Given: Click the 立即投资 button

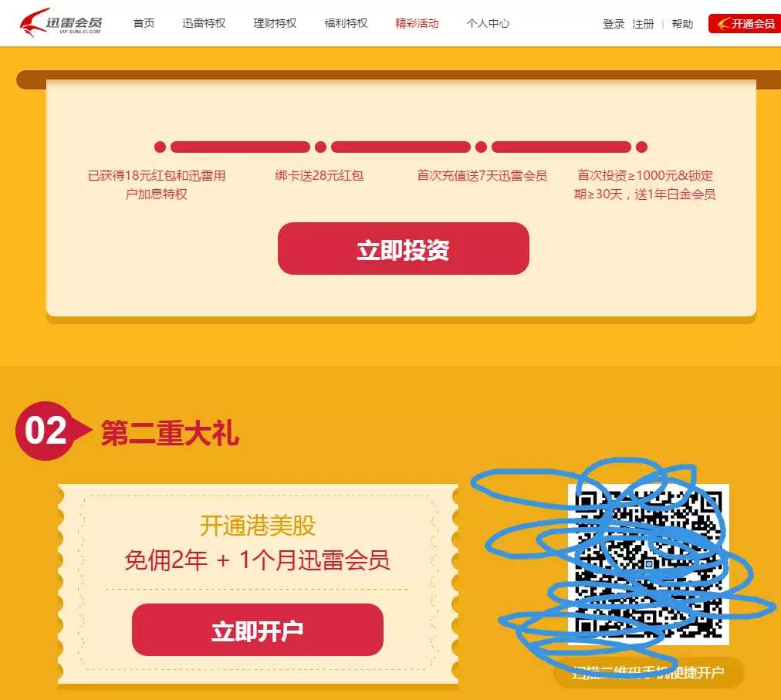Looking at the screenshot, I should coord(404,249).
